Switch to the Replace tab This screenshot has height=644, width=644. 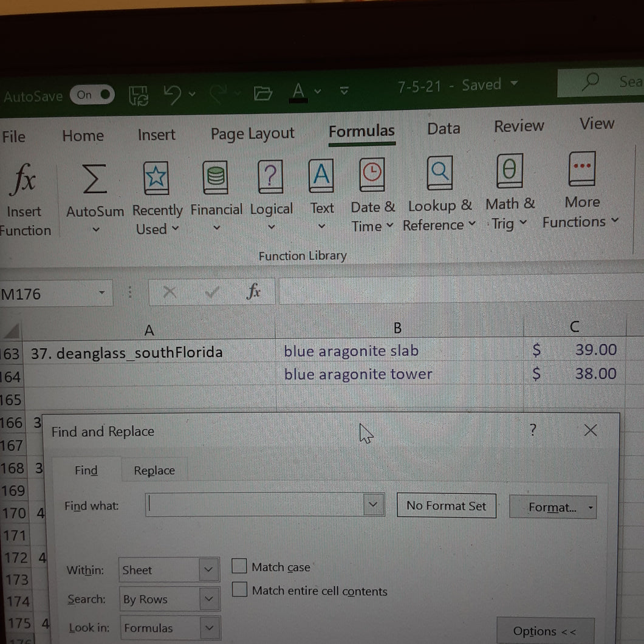tap(154, 470)
